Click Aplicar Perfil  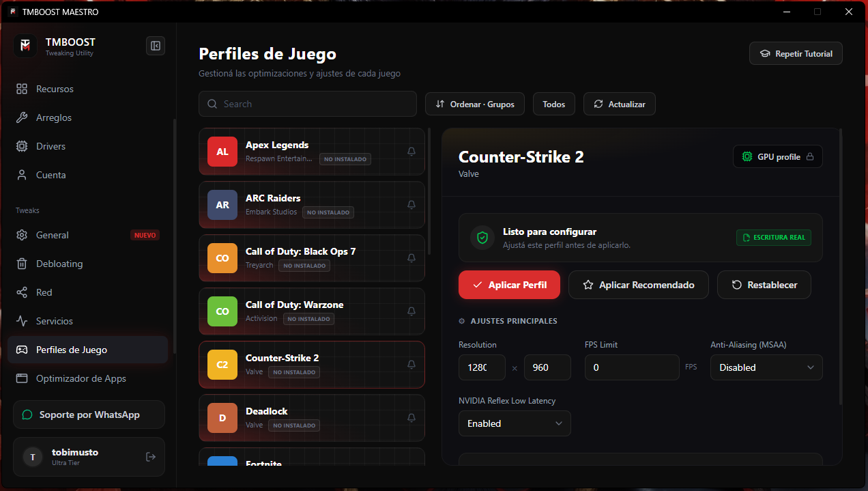tap(509, 285)
